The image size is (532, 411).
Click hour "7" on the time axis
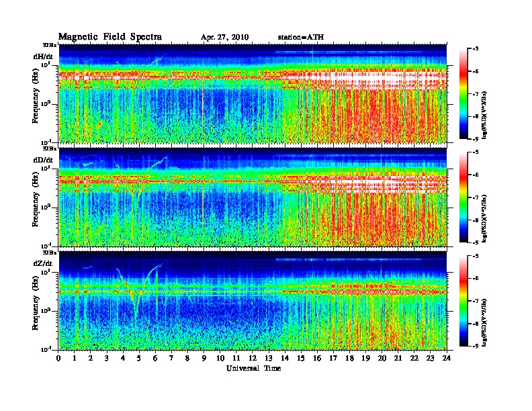click(172, 358)
